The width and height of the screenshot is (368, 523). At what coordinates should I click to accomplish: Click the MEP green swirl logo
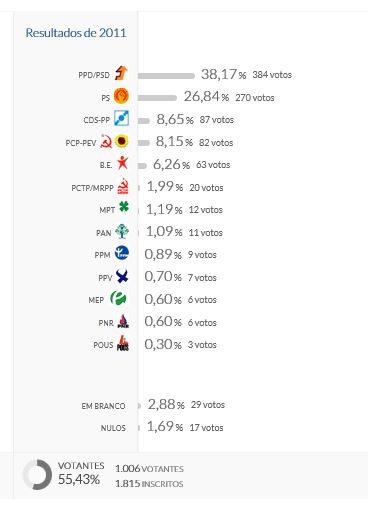[118, 299]
